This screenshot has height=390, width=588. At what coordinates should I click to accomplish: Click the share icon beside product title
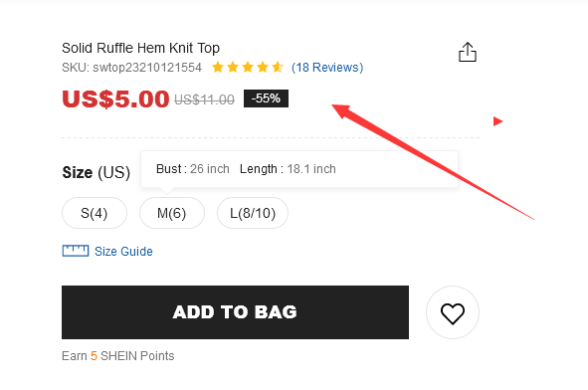tap(468, 52)
